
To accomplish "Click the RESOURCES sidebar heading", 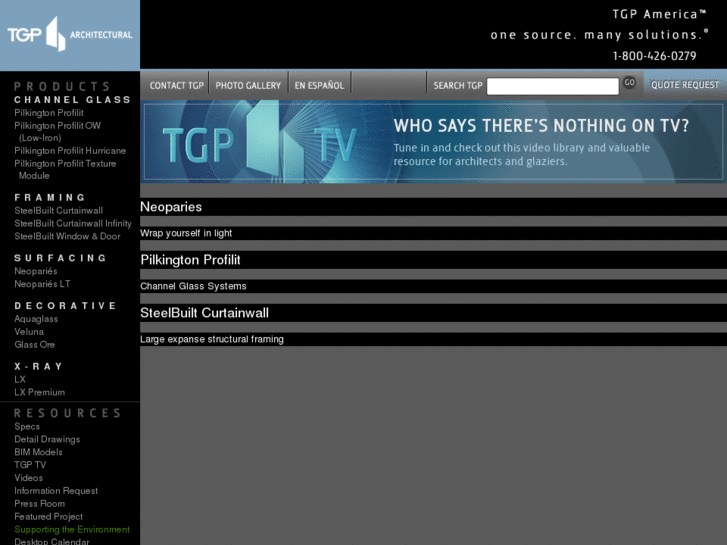I will (x=68, y=413).
